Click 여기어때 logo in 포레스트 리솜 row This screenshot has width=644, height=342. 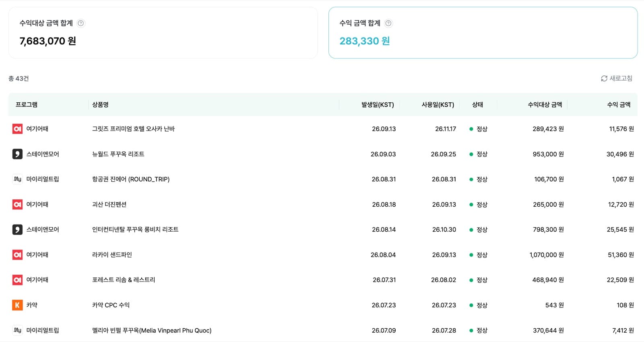pyautogui.click(x=17, y=280)
